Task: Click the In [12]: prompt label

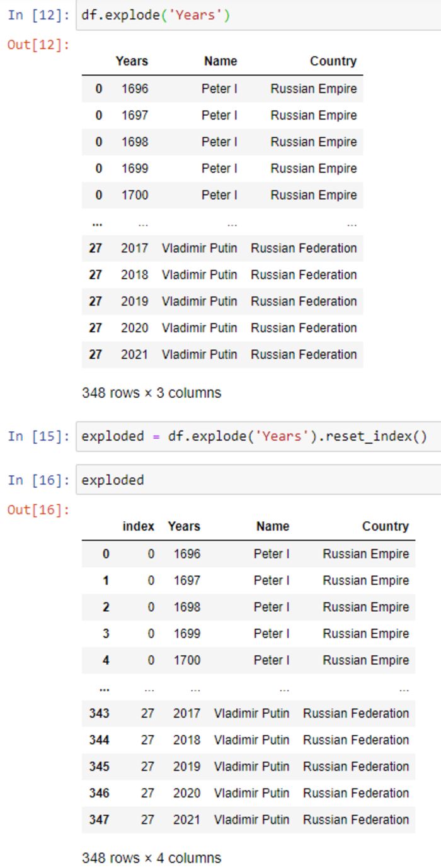Action: tap(39, 15)
